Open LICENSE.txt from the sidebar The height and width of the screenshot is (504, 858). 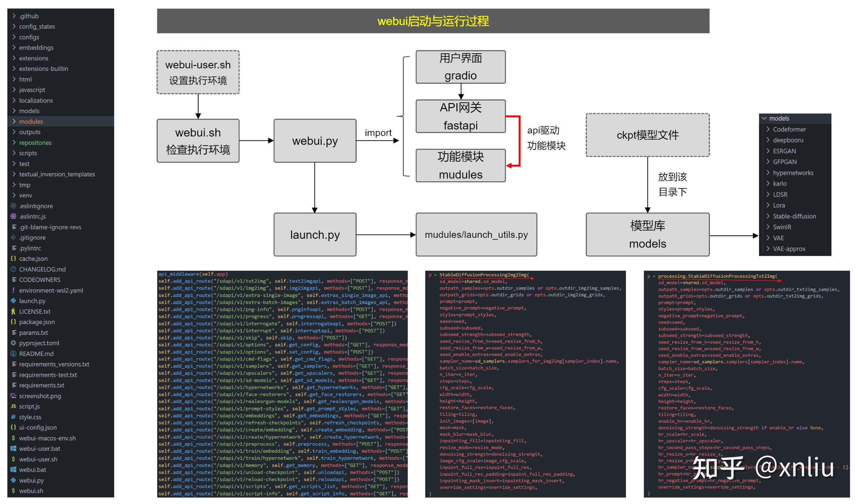click(x=35, y=311)
